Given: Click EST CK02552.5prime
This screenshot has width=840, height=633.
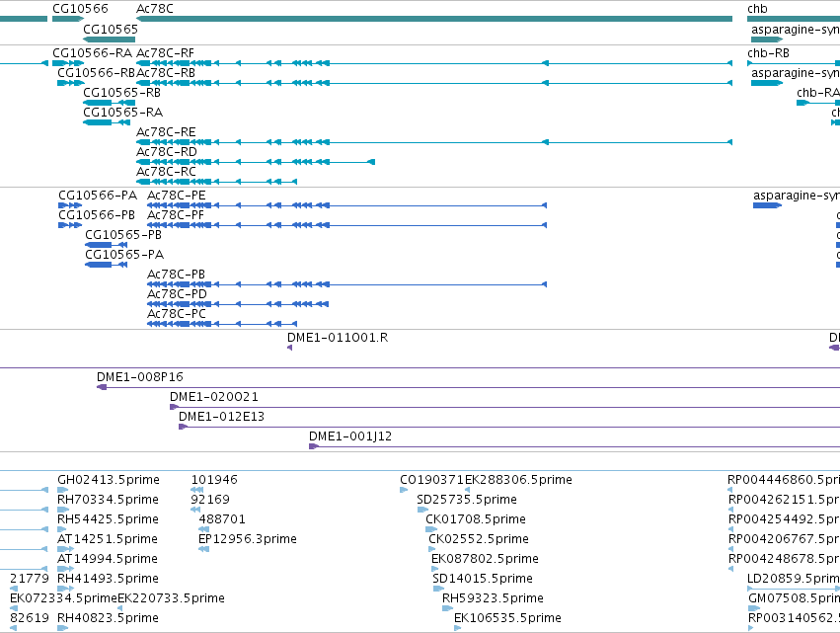Looking at the screenshot, I should tap(431, 549).
